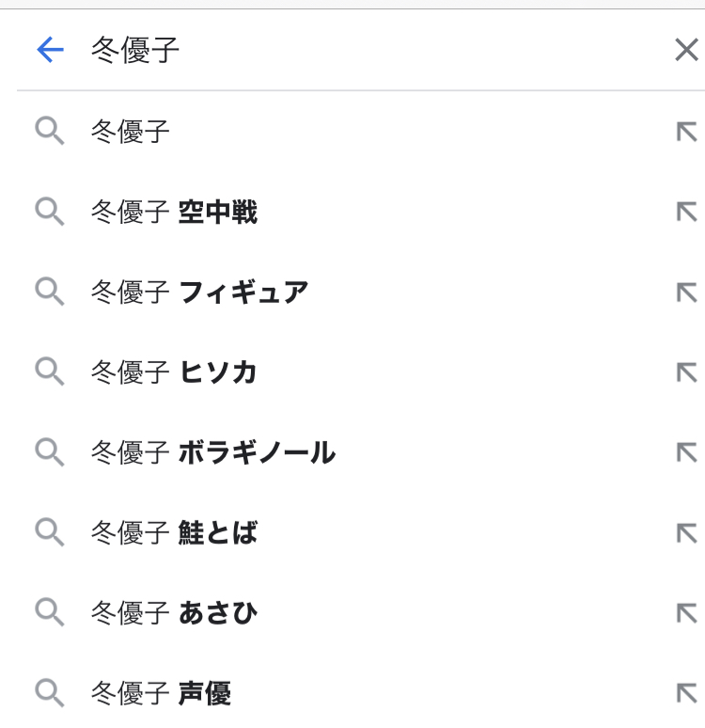Viewport: 705px width, 728px height.
Task: Click the search box containing 冬優子
Action: [x=357, y=50]
